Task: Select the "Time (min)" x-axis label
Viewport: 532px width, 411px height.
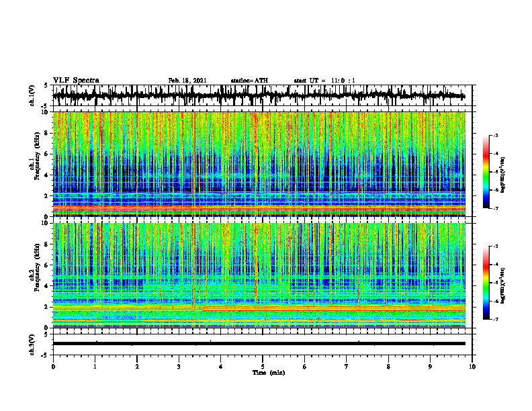Action: (269, 373)
